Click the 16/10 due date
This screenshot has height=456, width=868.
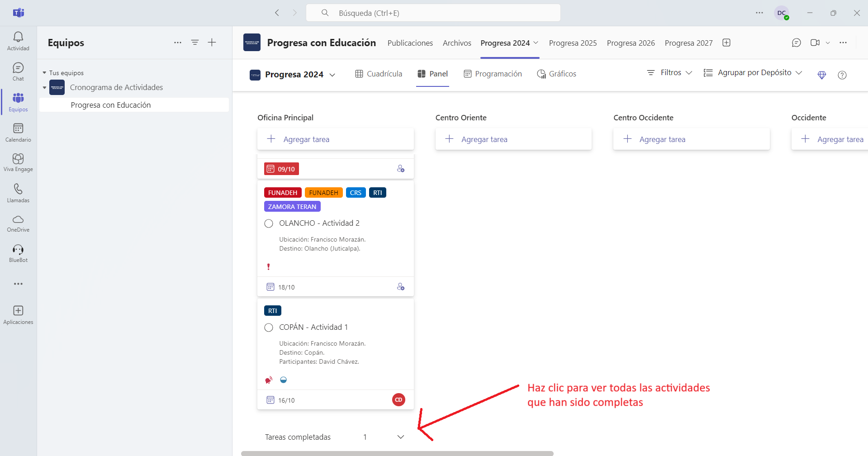pyautogui.click(x=281, y=400)
